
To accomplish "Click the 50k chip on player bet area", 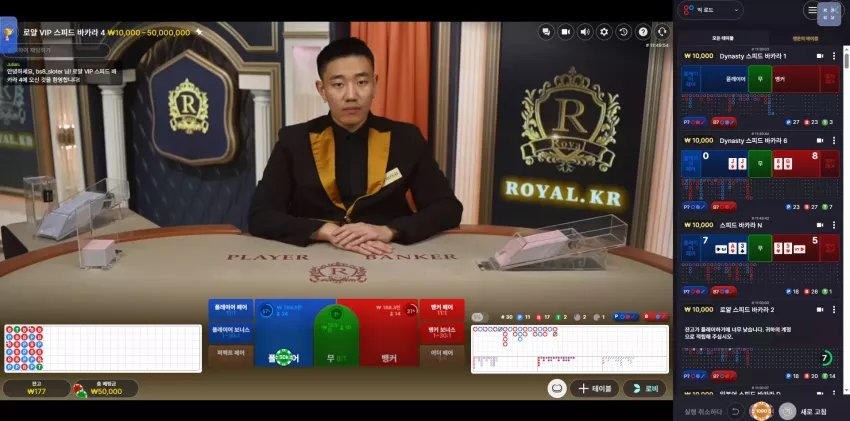I will click(283, 357).
